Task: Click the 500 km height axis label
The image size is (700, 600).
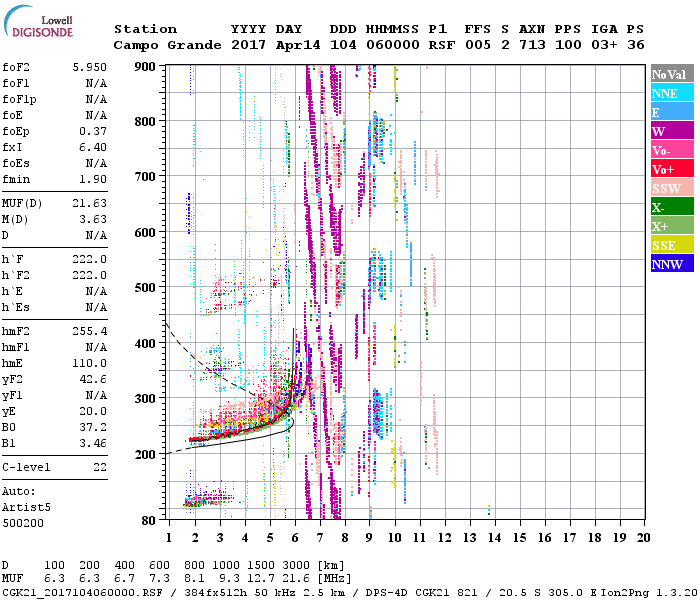Action: pyautogui.click(x=145, y=288)
